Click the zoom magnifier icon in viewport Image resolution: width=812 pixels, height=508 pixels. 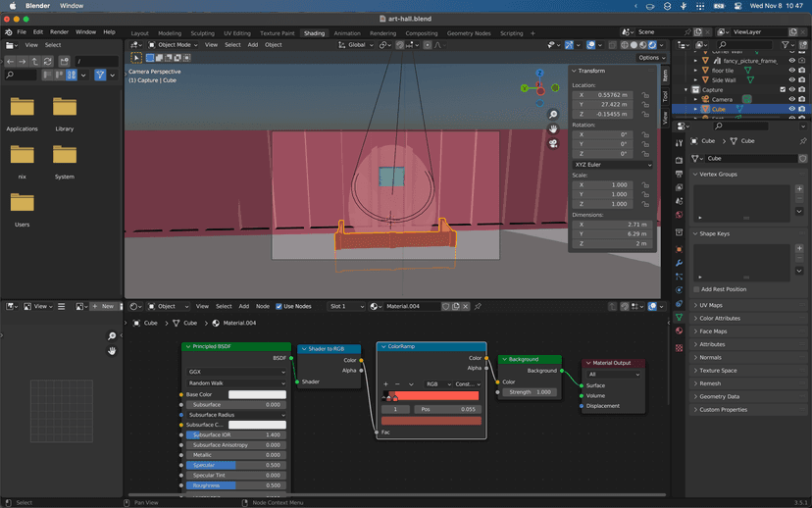point(553,115)
